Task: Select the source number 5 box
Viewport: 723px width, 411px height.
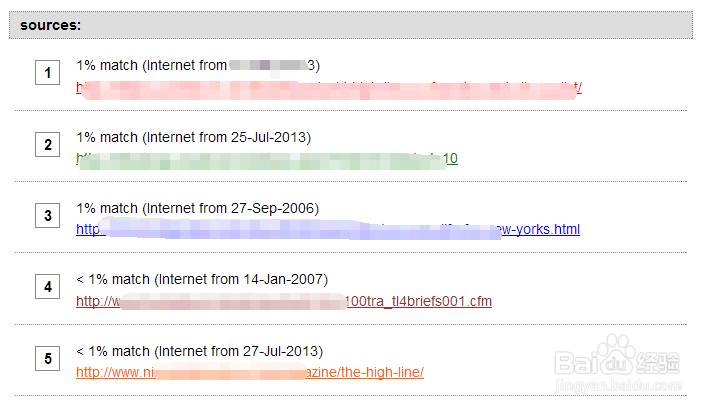Action: point(47,358)
